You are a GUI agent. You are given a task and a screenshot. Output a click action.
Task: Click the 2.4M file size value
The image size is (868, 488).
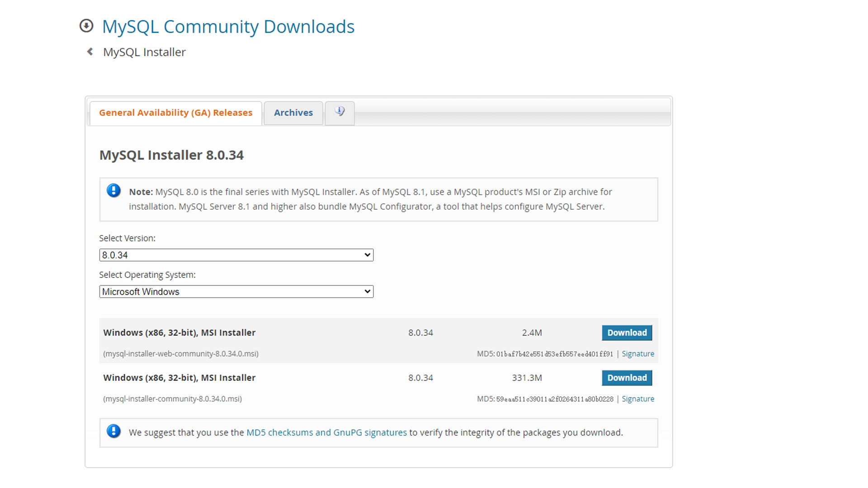(x=532, y=333)
